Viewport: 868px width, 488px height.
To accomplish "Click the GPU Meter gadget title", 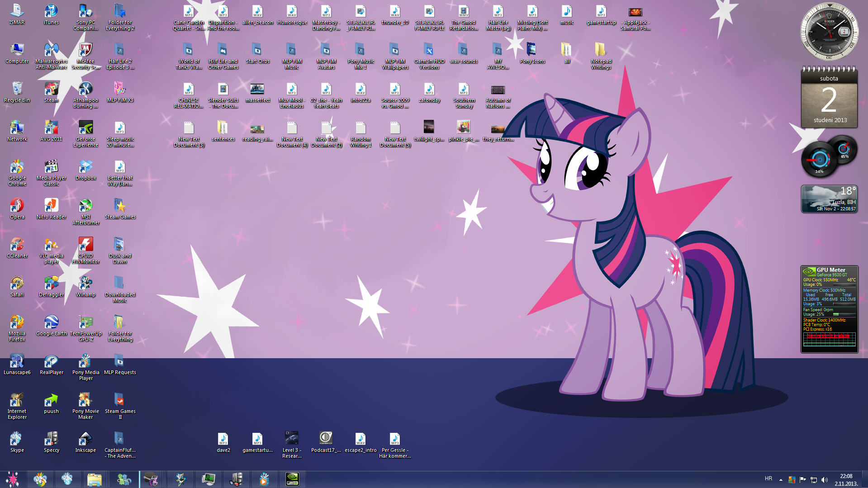I will coord(831,270).
